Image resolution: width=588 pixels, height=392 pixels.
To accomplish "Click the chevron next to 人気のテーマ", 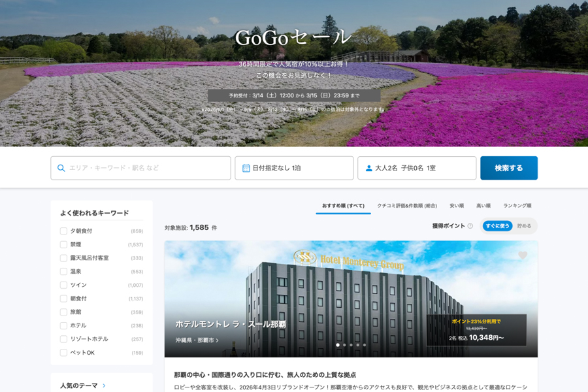I will point(105,385).
